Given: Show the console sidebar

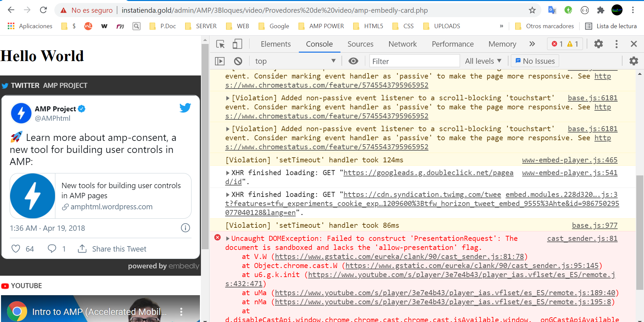Looking at the screenshot, I should tap(220, 61).
